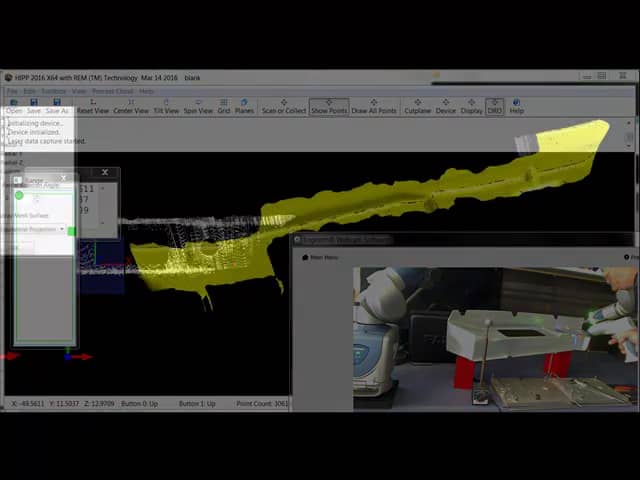Click the webcam live video preview
Viewport: 640px width, 480px height.
[x=495, y=338]
